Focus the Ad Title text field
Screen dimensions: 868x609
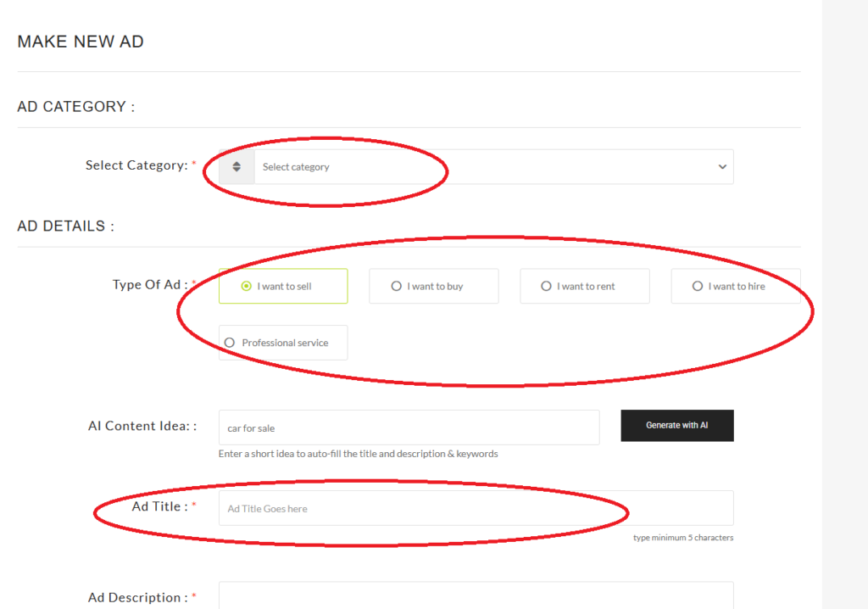tap(476, 508)
